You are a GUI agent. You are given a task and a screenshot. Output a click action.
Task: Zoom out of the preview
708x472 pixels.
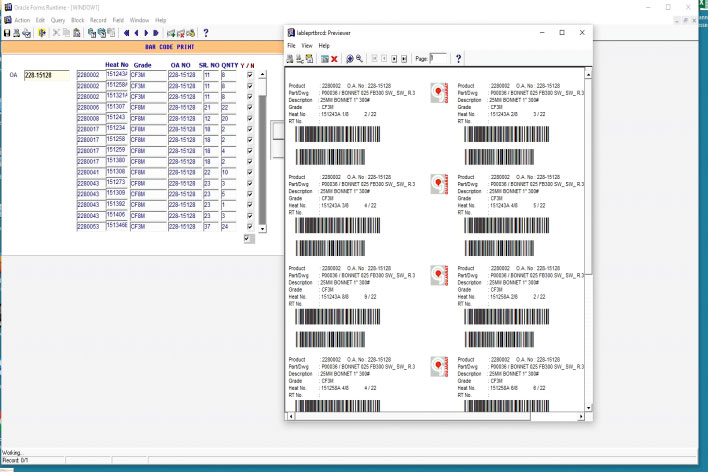(359, 59)
